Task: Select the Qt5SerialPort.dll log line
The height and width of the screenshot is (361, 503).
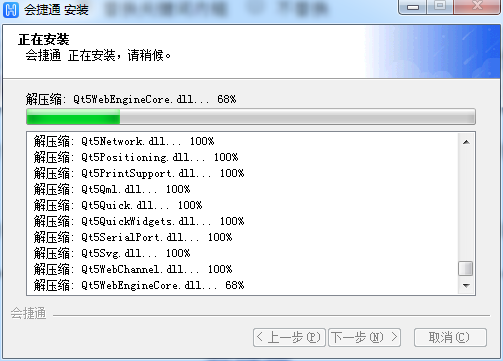Action: tap(133, 237)
